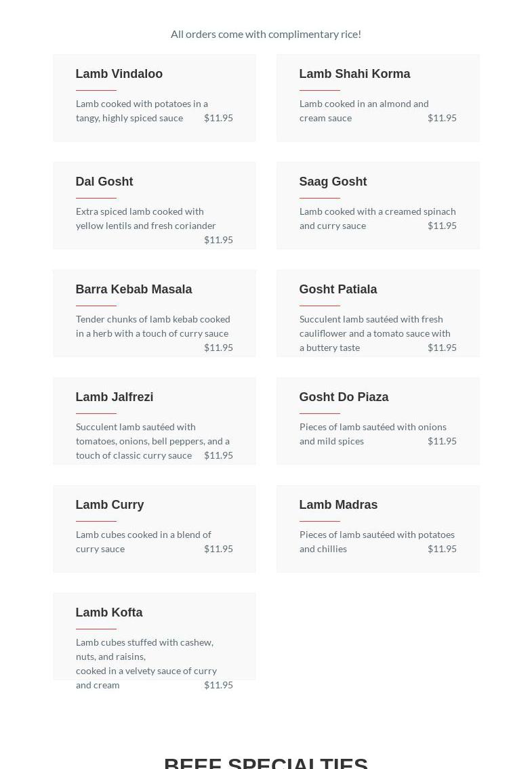The image size is (532, 769).
Task: Choose the Gosht Do Piaza heading
Action: click(344, 397)
